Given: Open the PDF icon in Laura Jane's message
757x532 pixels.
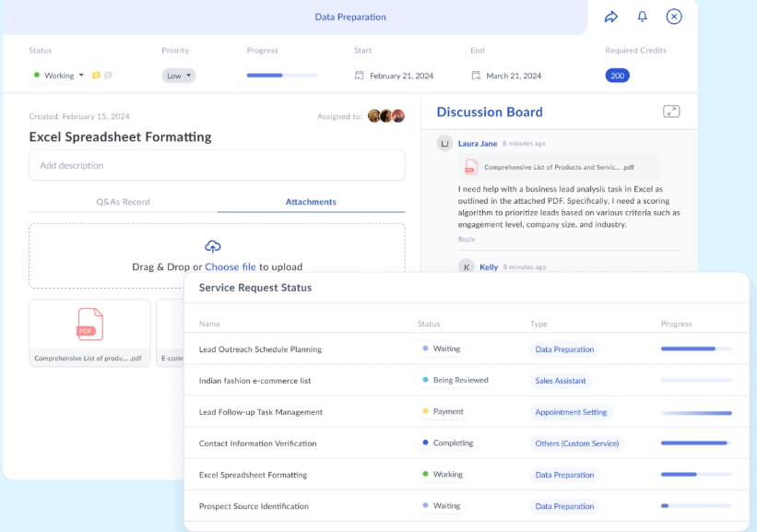Looking at the screenshot, I should tap(471, 167).
